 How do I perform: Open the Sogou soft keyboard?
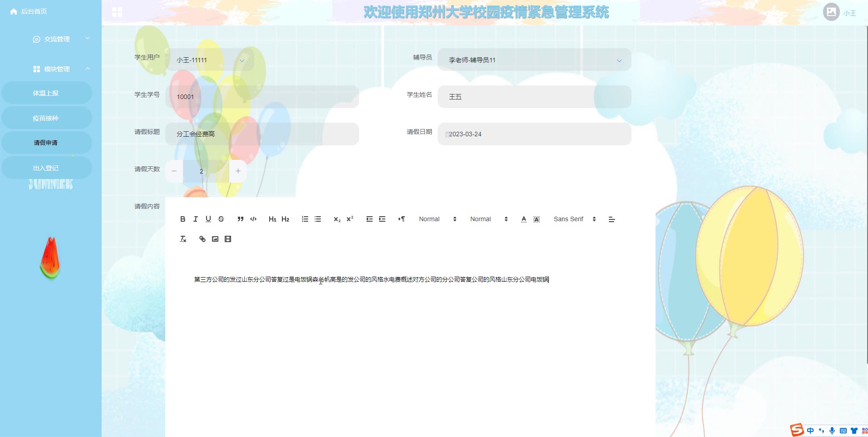tap(843, 431)
